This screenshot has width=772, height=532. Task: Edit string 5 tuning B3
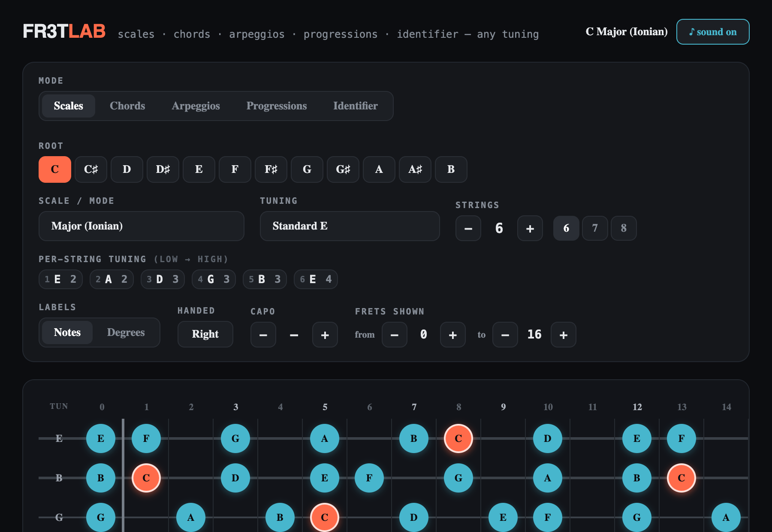[x=265, y=279]
